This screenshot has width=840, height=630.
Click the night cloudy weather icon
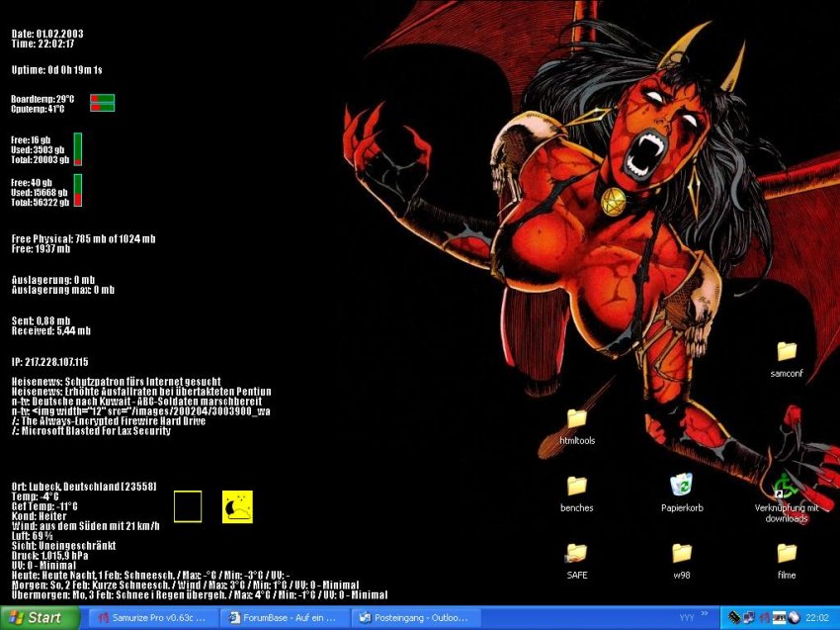237,506
